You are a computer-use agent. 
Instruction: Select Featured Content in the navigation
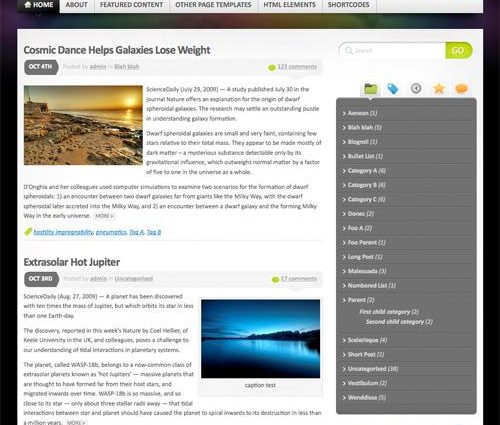coord(131,5)
